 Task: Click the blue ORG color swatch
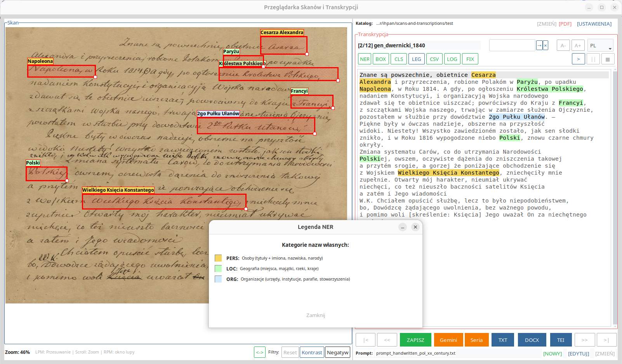218,279
